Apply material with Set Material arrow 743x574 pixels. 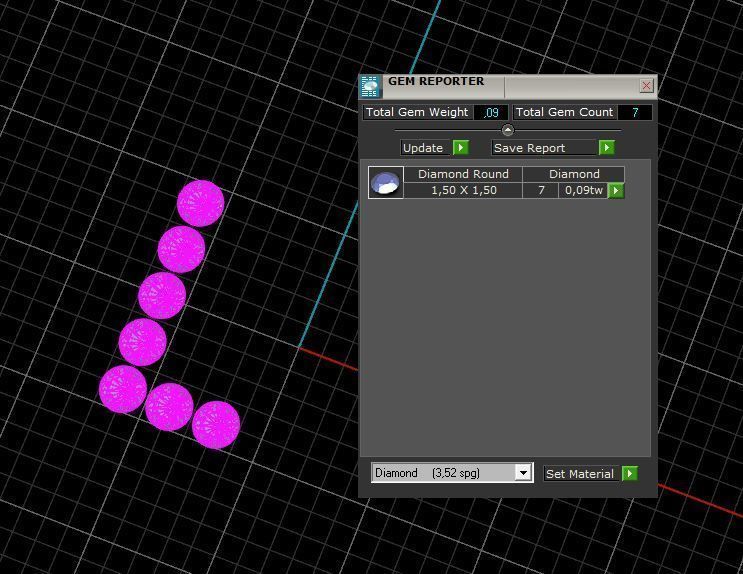point(630,474)
